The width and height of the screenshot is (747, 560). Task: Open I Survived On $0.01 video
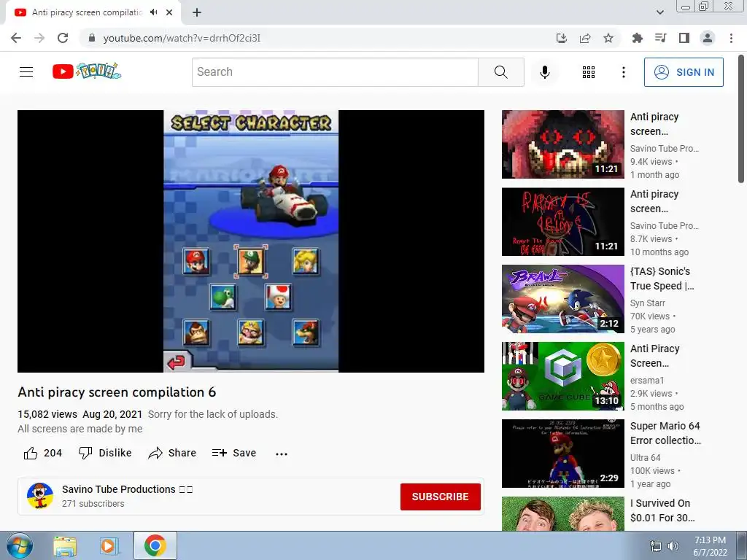click(x=662, y=510)
